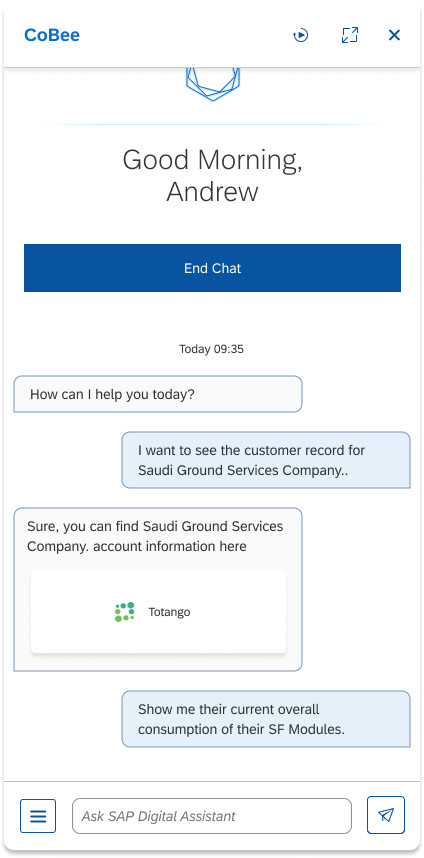Click the CoBee title in header
Image resolution: width=424 pixels, height=858 pixels.
click(x=52, y=35)
